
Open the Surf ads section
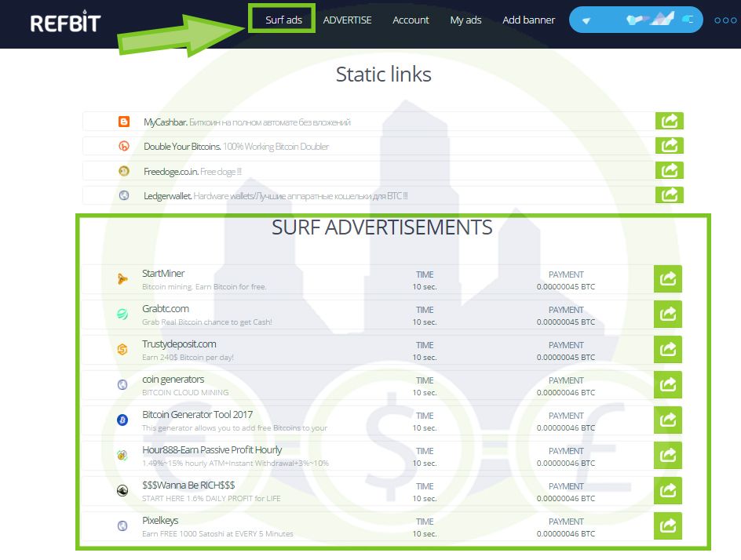[282, 20]
